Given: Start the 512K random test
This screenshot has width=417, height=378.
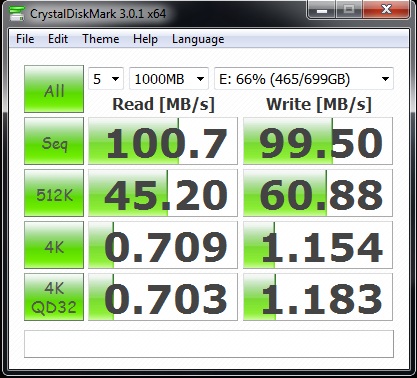Looking at the screenshot, I should click(x=54, y=193).
